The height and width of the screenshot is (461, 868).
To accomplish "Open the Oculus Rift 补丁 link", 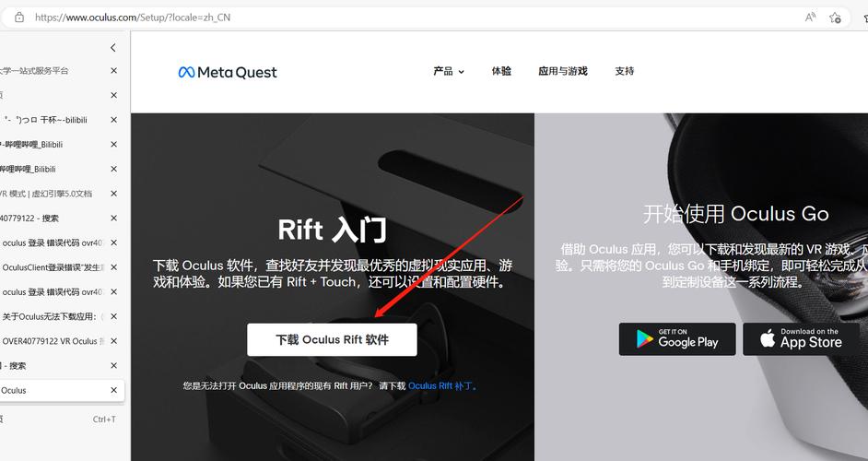I will coord(442,386).
